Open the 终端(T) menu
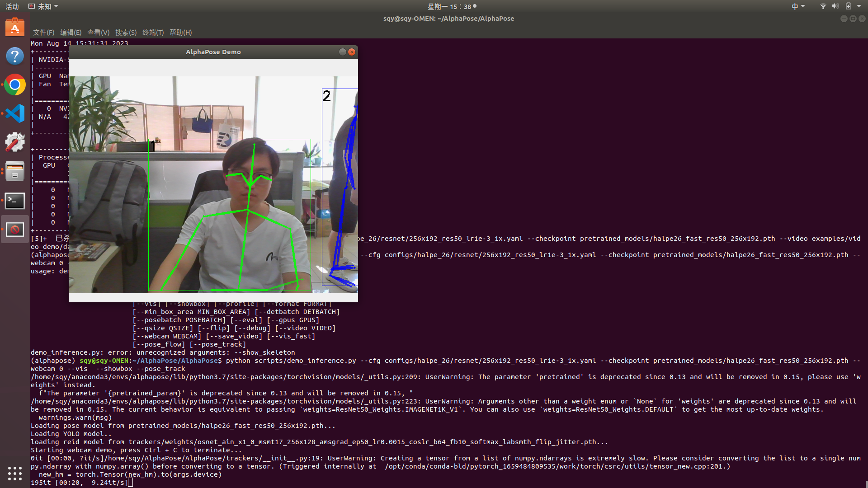The image size is (868, 488). tap(153, 33)
